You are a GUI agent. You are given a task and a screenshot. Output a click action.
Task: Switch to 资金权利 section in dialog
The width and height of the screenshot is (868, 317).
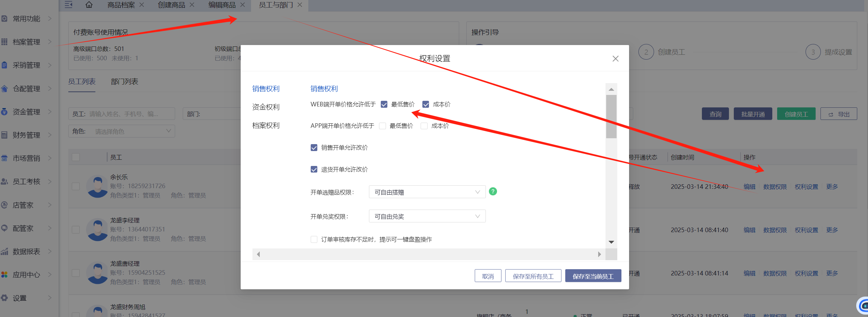click(x=266, y=107)
